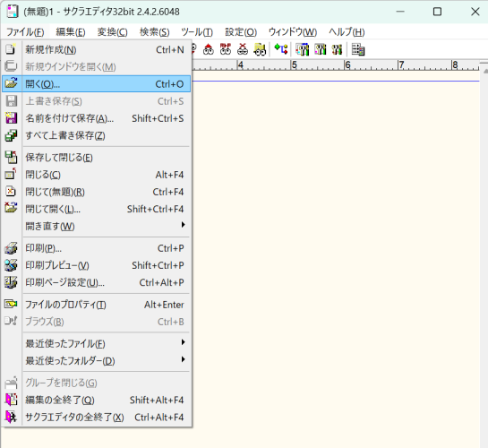Open the 検索(S) menu

[154, 31]
